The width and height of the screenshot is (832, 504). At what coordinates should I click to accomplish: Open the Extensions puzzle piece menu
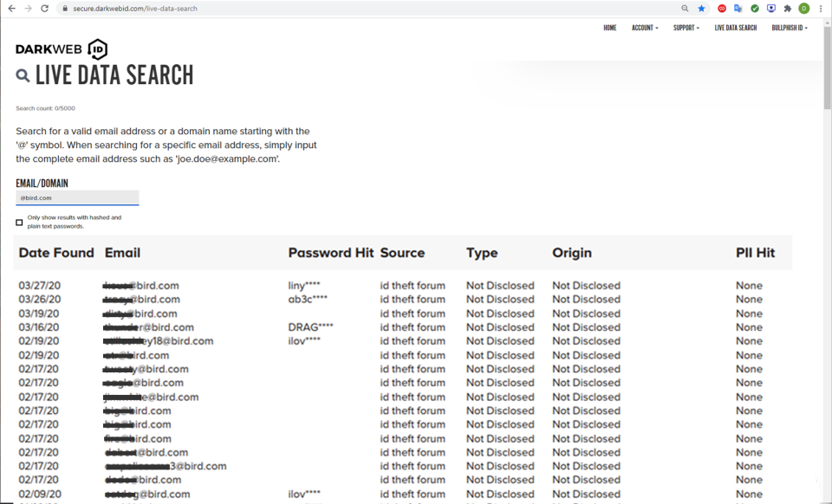788,9
